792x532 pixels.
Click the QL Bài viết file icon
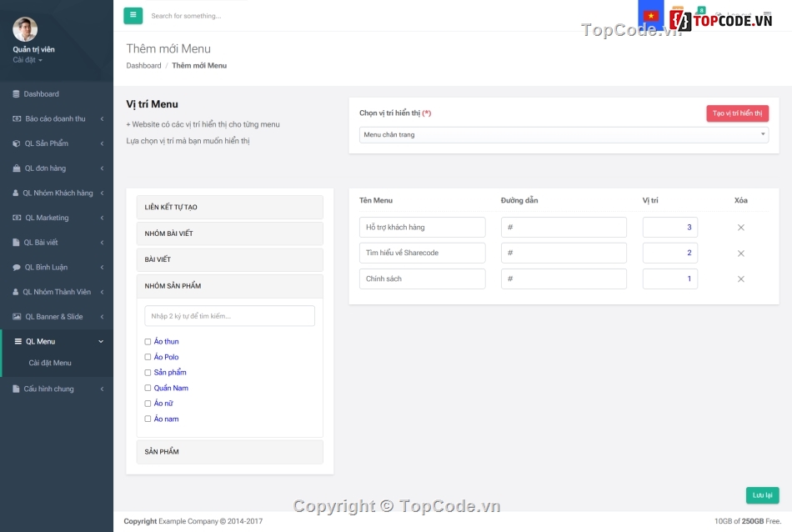click(16, 243)
